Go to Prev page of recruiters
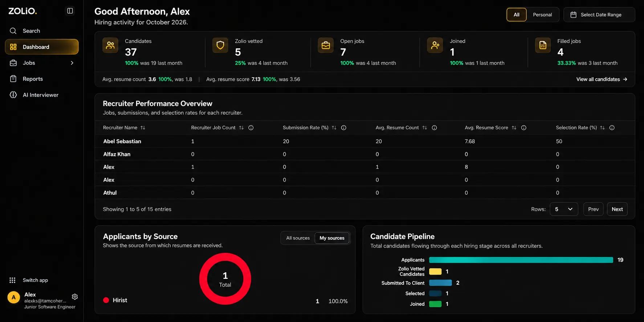 [x=593, y=209]
